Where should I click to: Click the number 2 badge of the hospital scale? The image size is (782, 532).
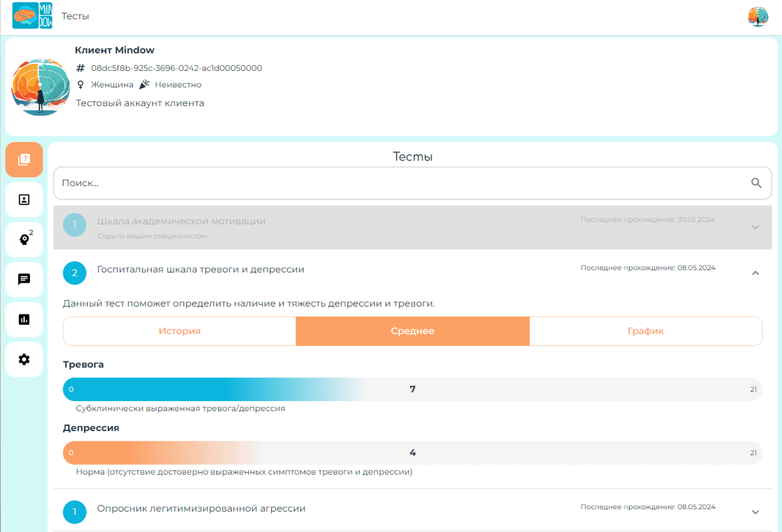[75, 273]
